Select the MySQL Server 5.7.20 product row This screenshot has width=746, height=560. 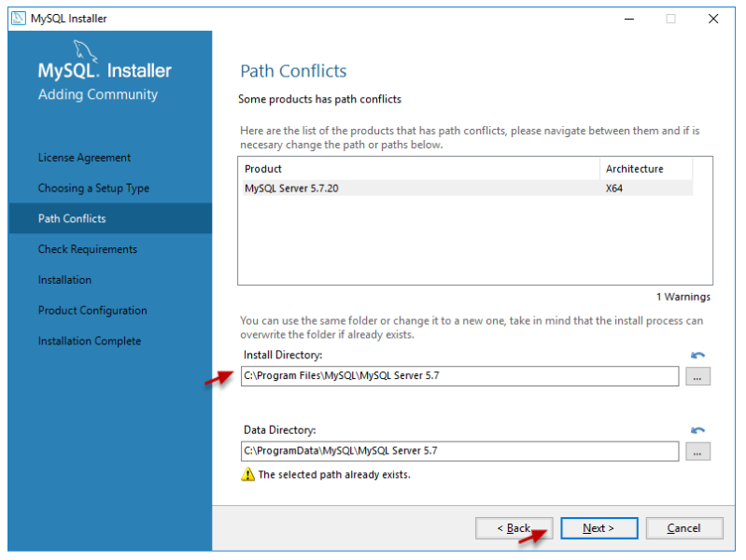pos(467,188)
